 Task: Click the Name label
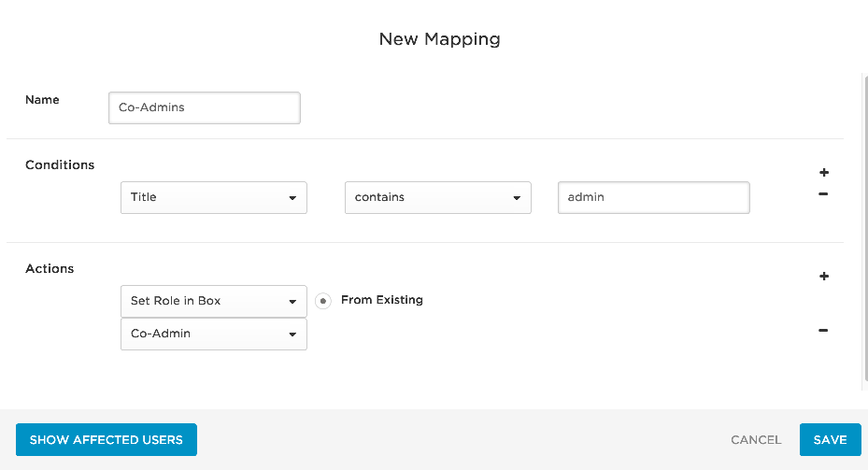(42, 100)
